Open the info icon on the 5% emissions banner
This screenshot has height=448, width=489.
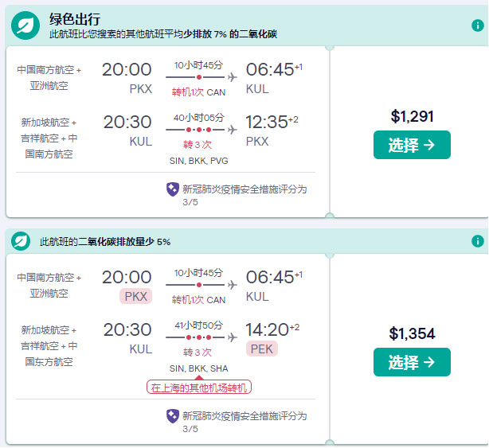click(478, 241)
